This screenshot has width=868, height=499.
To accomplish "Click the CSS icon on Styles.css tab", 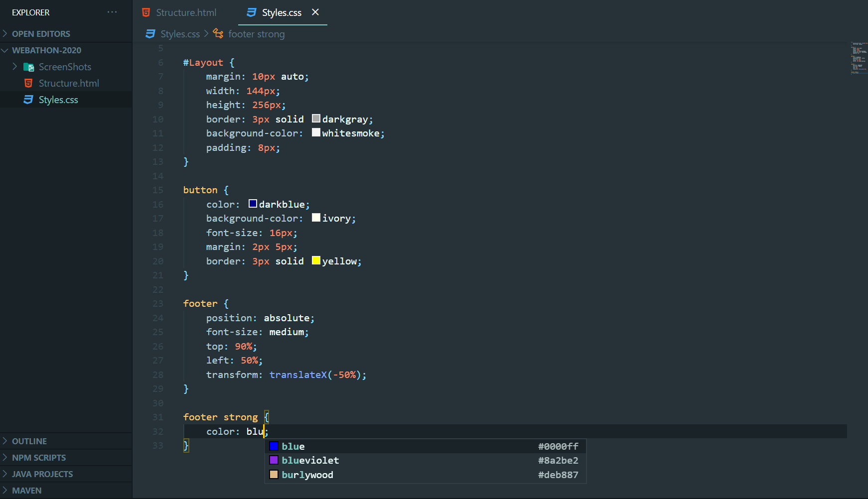I will click(252, 12).
